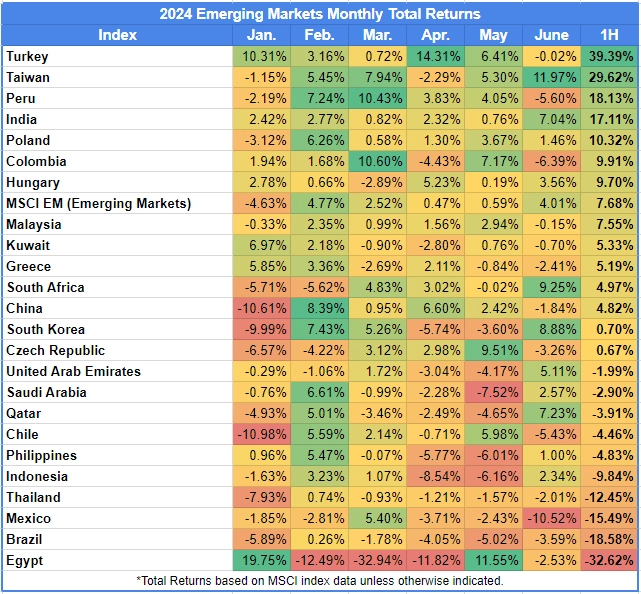Click the "1H" column header
The image size is (641, 594).
[x=609, y=35]
